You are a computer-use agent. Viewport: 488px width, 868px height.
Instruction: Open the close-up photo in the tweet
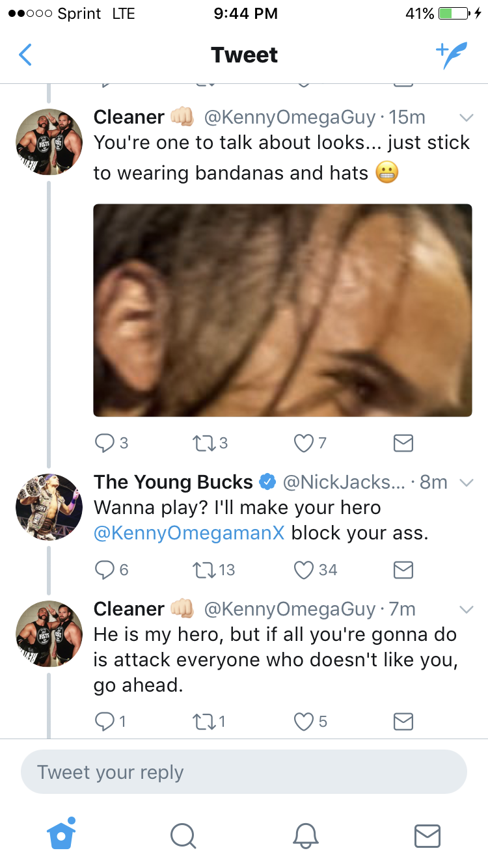pyautogui.click(x=282, y=310)
